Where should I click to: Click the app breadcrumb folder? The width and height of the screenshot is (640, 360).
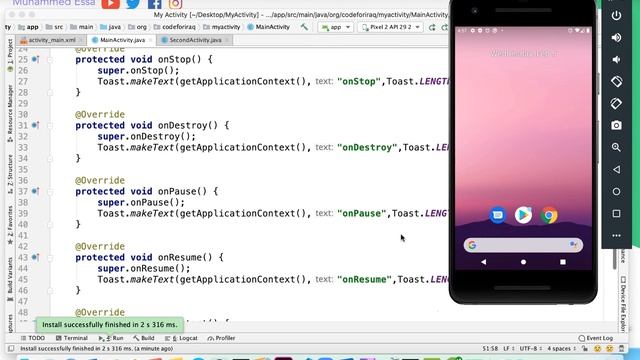tap(28, 27)
